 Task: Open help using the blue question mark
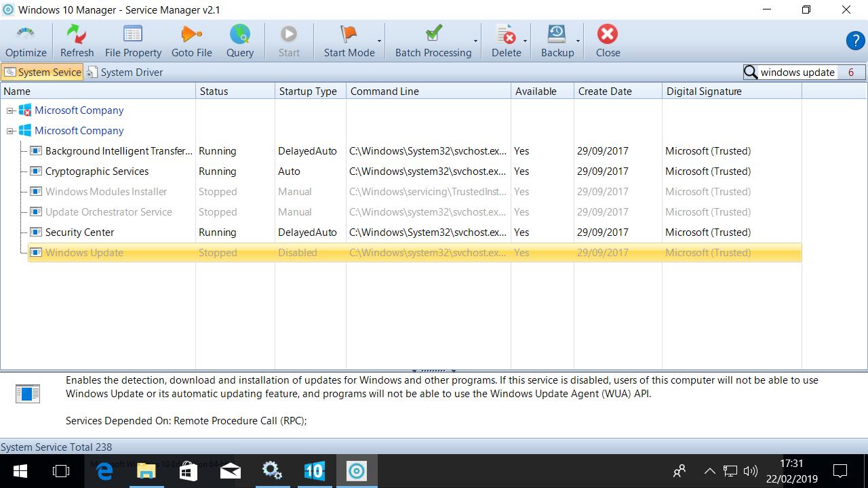coord(855,41)
